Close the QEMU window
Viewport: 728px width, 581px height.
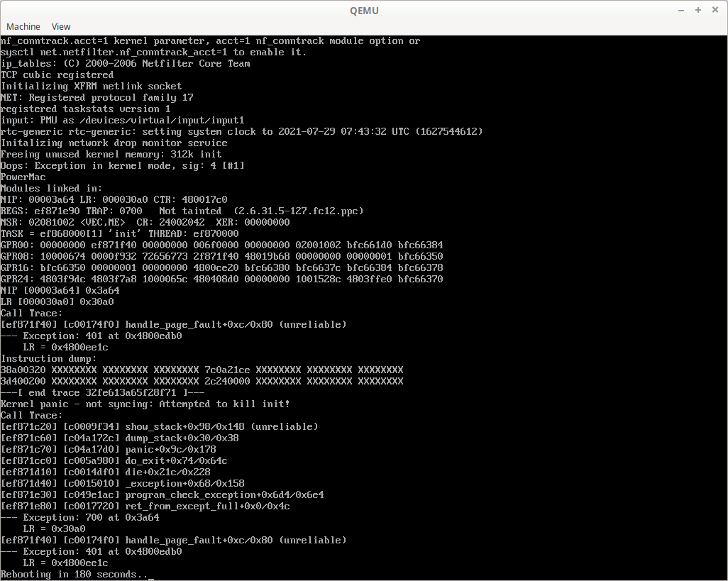[x=715, y=10]
